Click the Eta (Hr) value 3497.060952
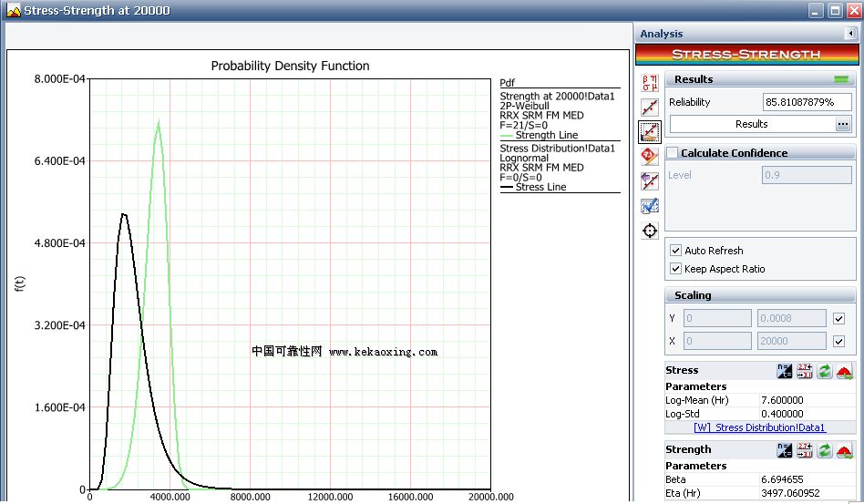This screenshot has width=864, height=504. coord(790,493)
